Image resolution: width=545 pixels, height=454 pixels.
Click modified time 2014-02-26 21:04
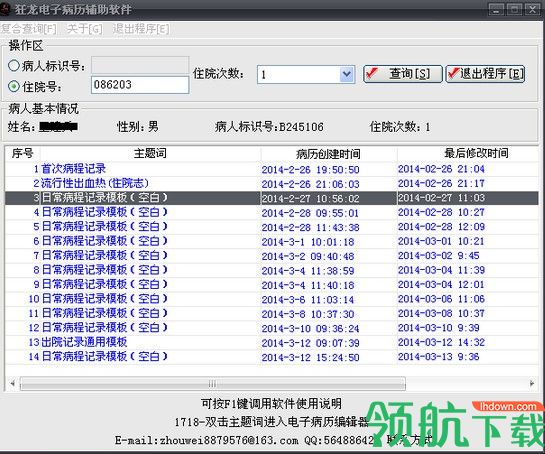tap(441, 169)
